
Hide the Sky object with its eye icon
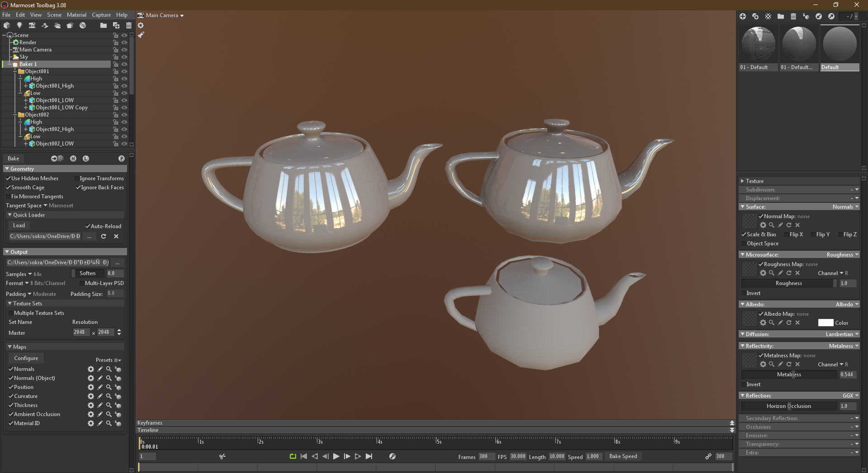tap(124, 57)
